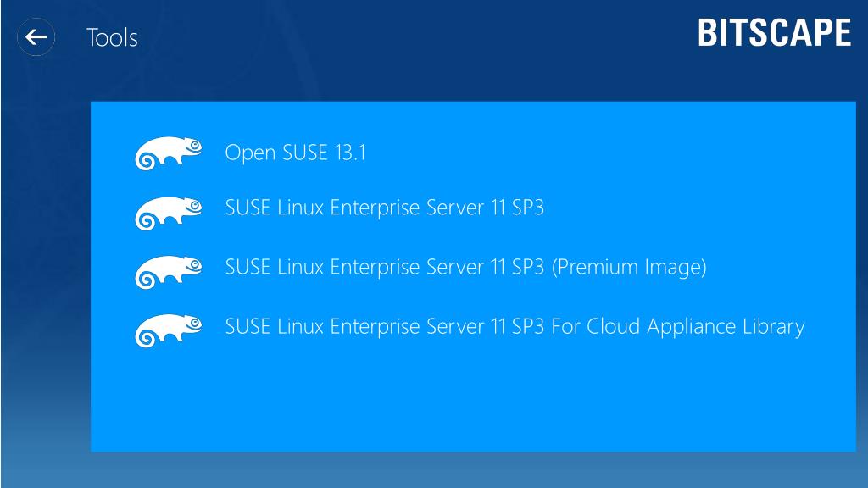This screenshot has width=868, height=488.
Task: Click the BITSCAPE logo in the header
Action: (x=774, y=33)
